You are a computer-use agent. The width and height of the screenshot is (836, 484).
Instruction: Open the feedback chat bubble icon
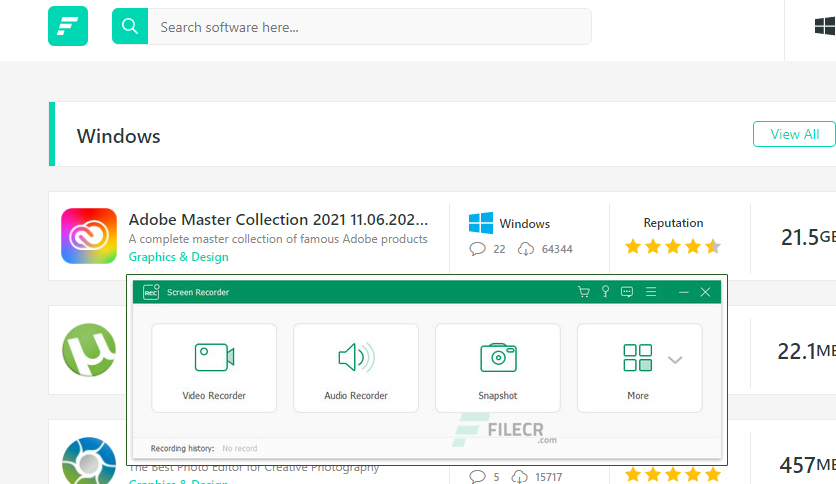click(627, 292)
